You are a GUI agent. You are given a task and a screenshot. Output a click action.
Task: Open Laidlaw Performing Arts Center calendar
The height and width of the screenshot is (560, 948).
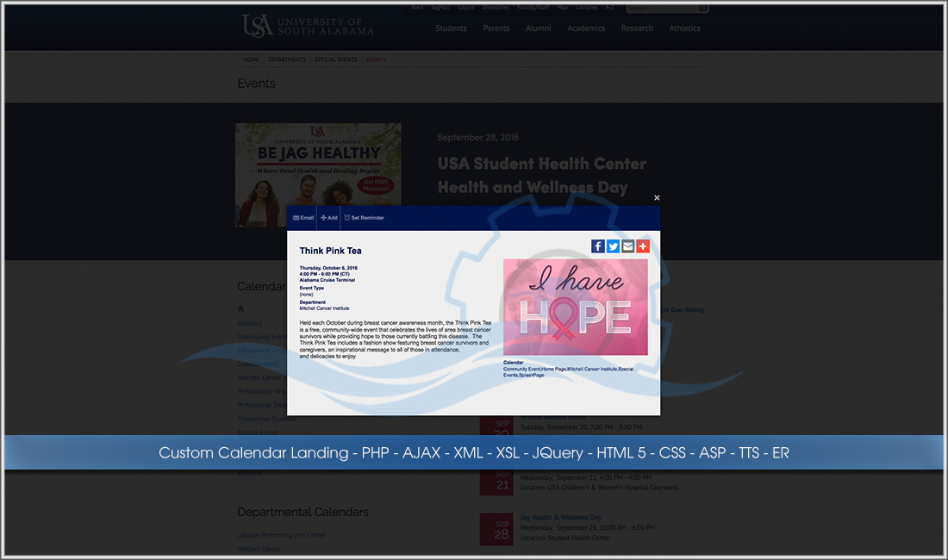(x=281, y=535)
